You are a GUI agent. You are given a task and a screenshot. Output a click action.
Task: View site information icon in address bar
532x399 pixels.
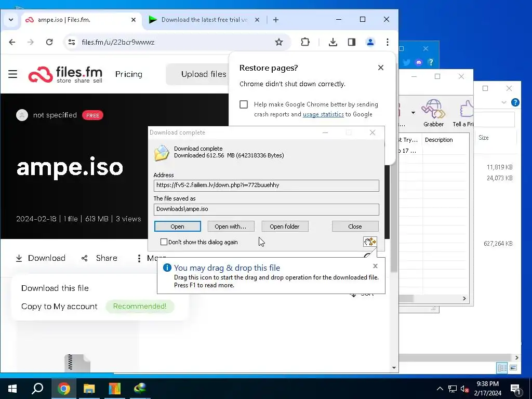pos(72,42)
